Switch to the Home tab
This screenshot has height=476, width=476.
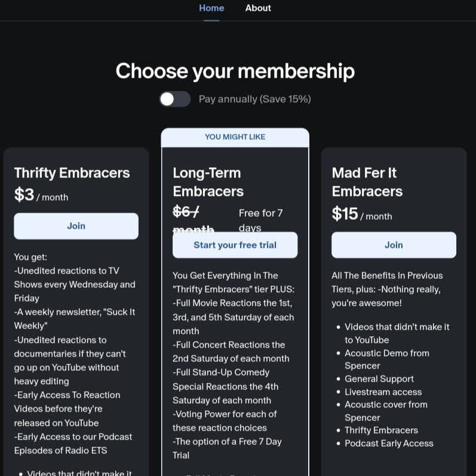[211, 8]
